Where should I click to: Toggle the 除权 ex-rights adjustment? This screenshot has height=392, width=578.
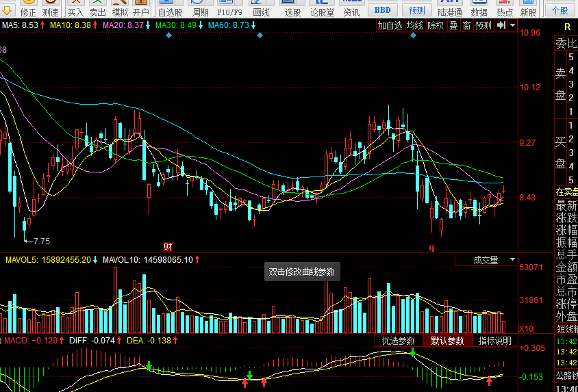click(x=436, y=25)
